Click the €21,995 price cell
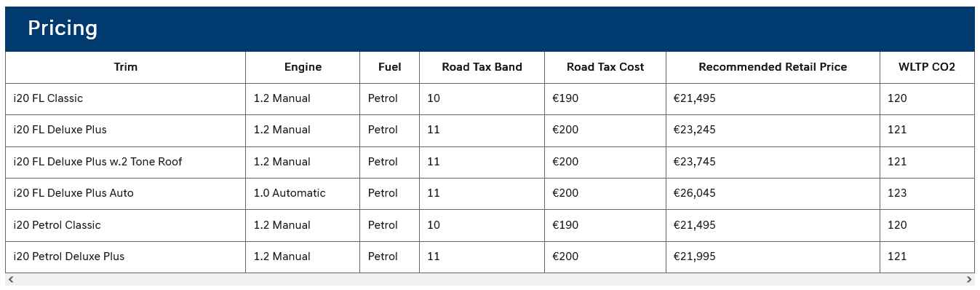 click(x=773, y=256)
